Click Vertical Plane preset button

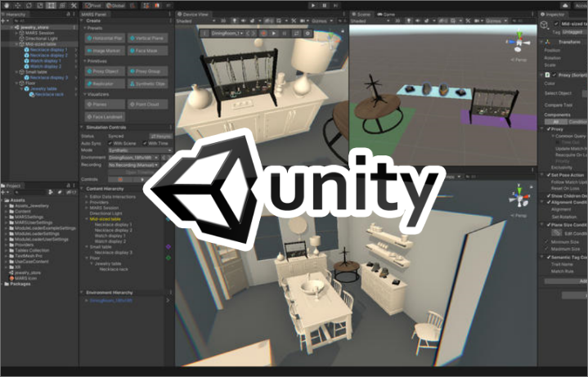coord(147,38)
